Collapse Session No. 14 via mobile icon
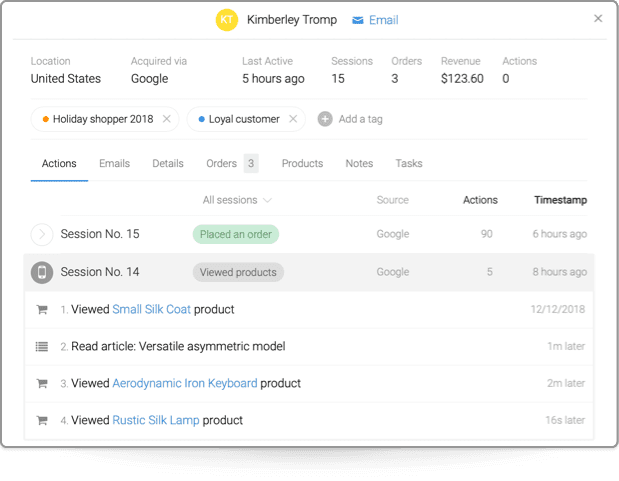The height and width of the screenshot is (481, 619). 42,272
